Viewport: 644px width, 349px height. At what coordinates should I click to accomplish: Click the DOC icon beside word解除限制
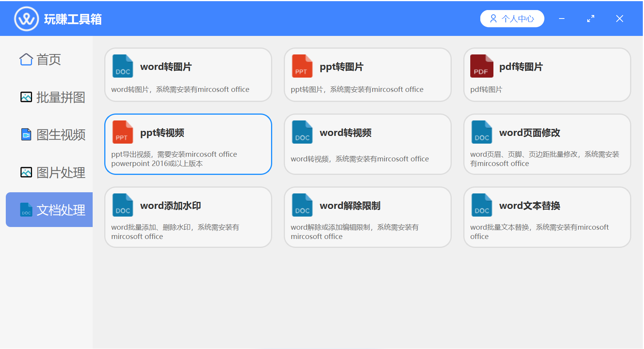click(302, 205)
